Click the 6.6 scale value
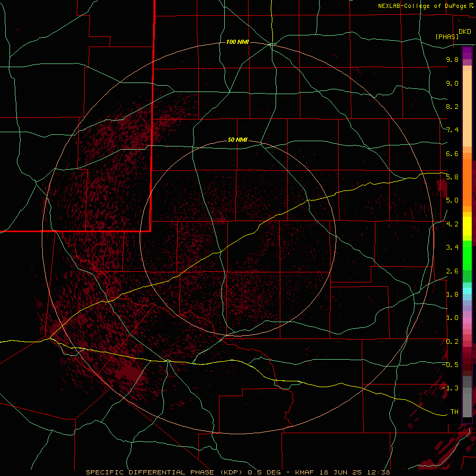This screenshot has height=476, width=476. [452, 153]
